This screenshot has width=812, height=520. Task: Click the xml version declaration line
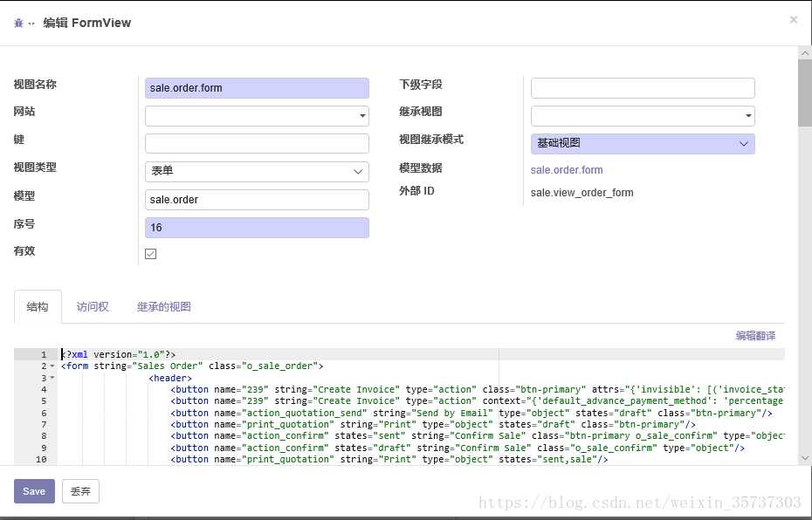[118, 354]
